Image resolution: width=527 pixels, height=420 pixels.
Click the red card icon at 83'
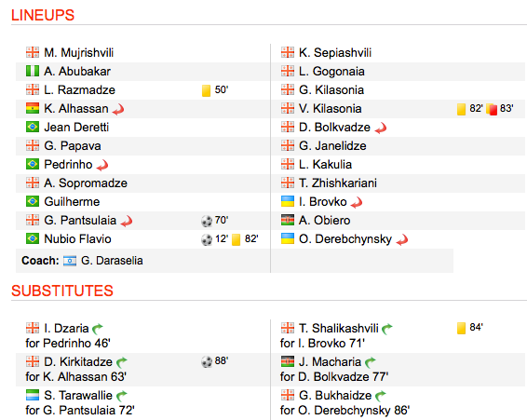click(493, 109)
